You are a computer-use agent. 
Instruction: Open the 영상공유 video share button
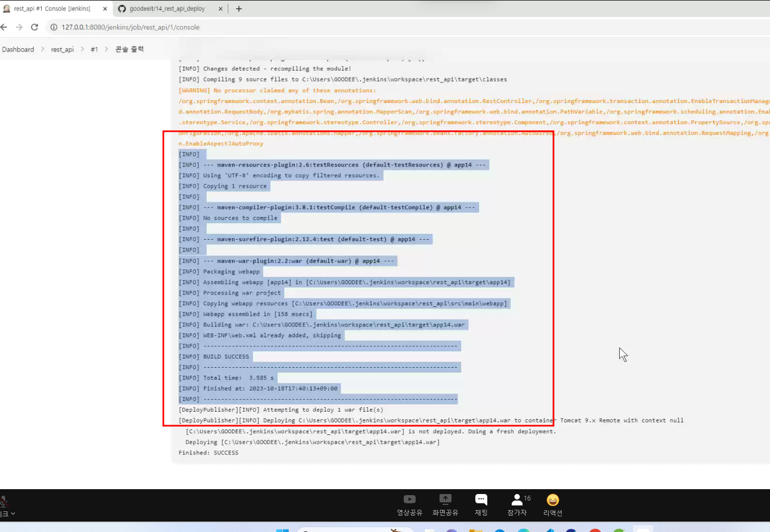pos(410,505)
